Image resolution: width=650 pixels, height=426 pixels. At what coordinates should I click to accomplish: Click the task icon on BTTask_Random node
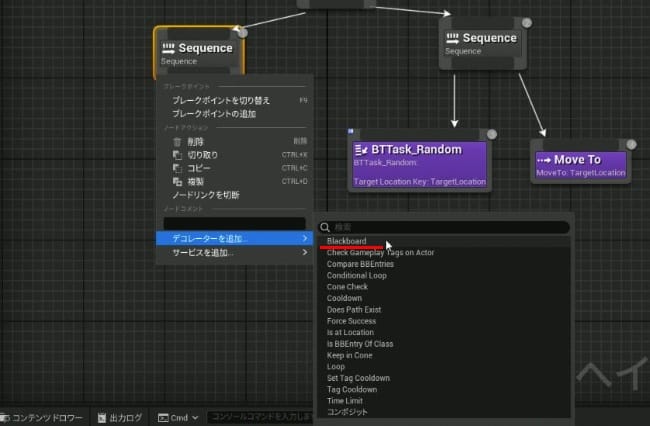[x=361, y=150]
